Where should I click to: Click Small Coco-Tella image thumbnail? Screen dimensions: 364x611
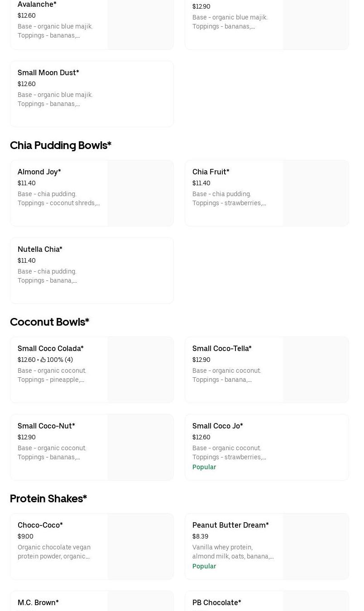tap(316, 370)
